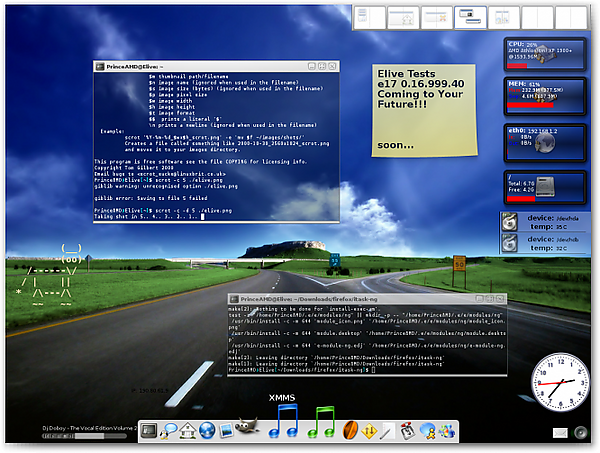Click the blue globe browser dock icon
The width and height of the screenshot is (600, 453).
[208, 431]
